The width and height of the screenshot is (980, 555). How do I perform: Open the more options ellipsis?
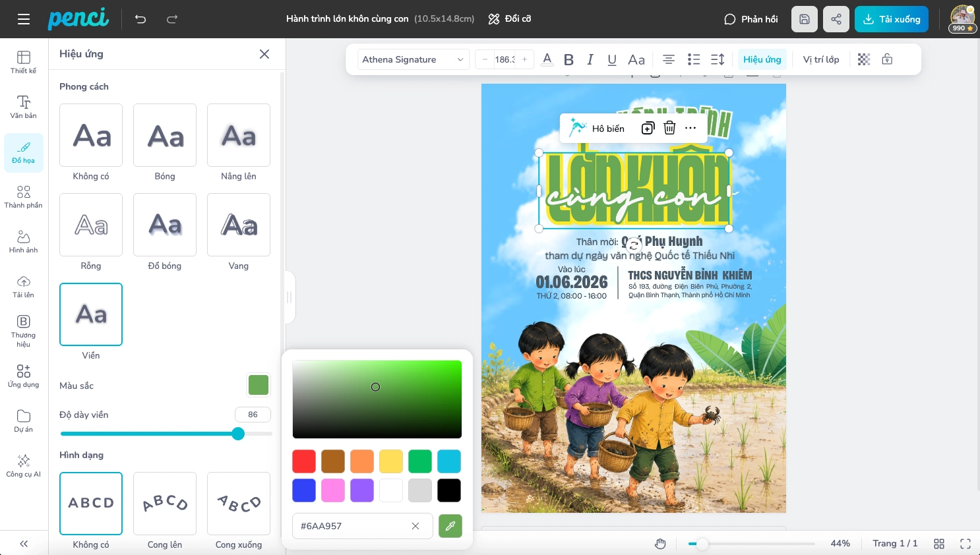pos(690,129)
